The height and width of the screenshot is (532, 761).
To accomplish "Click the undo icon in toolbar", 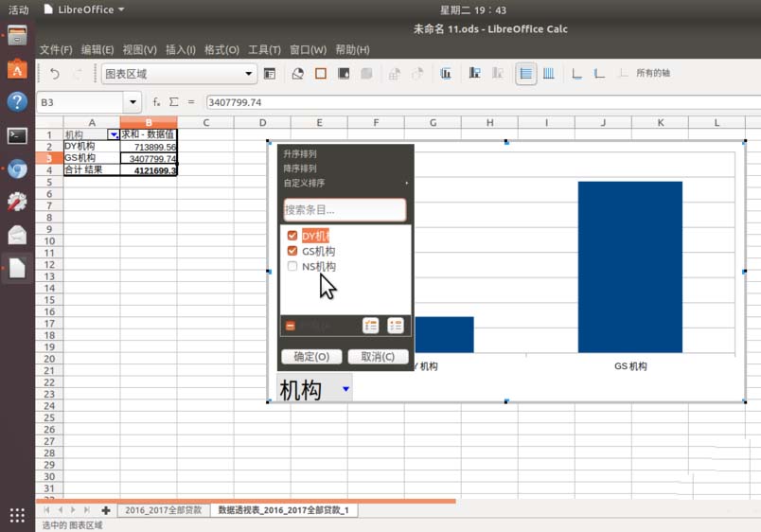I will 55,74.
